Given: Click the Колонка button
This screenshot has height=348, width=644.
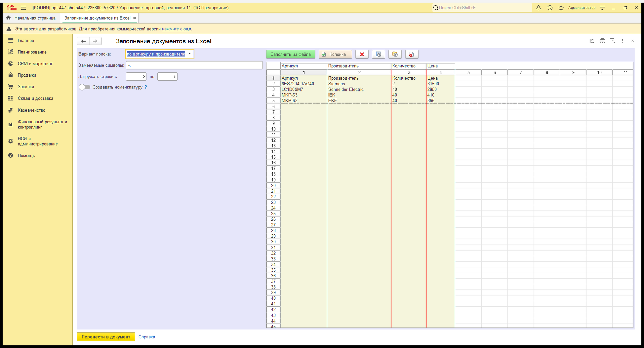Looking at the screenshot, I should (335, 54).
